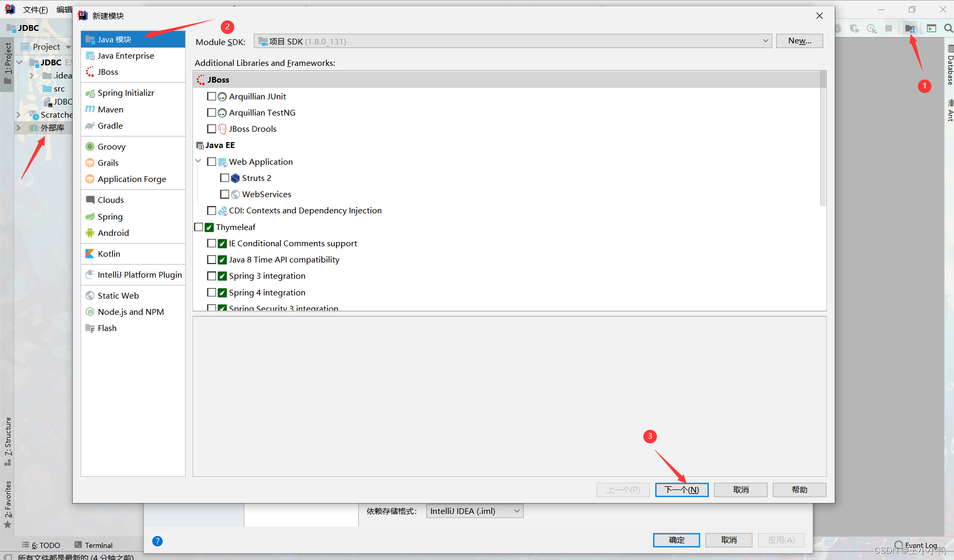
Task: Click 下一个(N) next button
Action: click(x=682, y=490)
